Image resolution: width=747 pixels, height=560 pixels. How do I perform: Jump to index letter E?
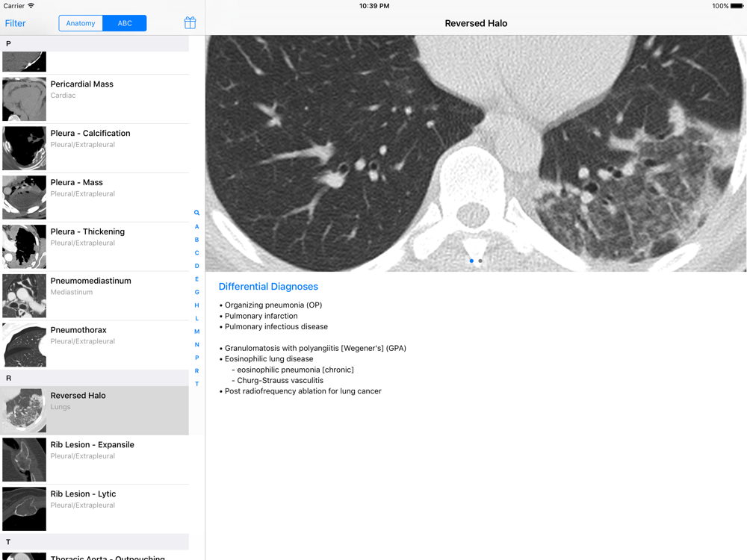click(196, 279)
